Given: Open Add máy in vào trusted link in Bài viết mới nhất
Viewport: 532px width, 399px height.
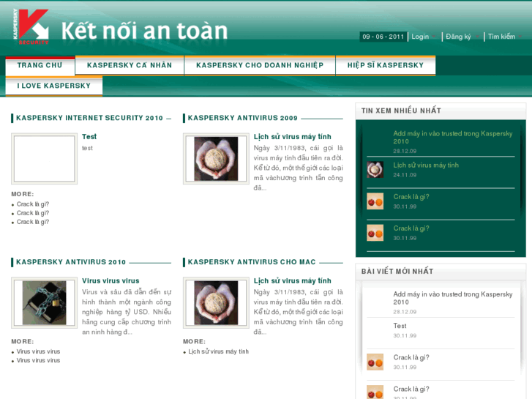Looking at the screenshot, I should (x=453, y=298).
